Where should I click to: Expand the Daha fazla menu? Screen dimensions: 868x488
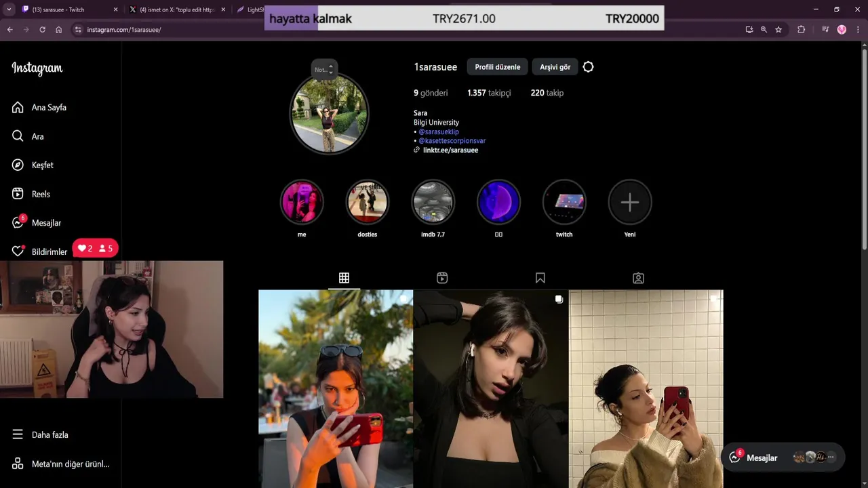coord(41,434)
